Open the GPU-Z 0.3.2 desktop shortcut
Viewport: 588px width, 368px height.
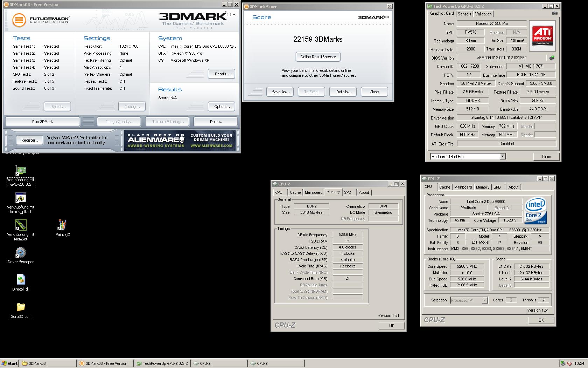click(21, 176)
